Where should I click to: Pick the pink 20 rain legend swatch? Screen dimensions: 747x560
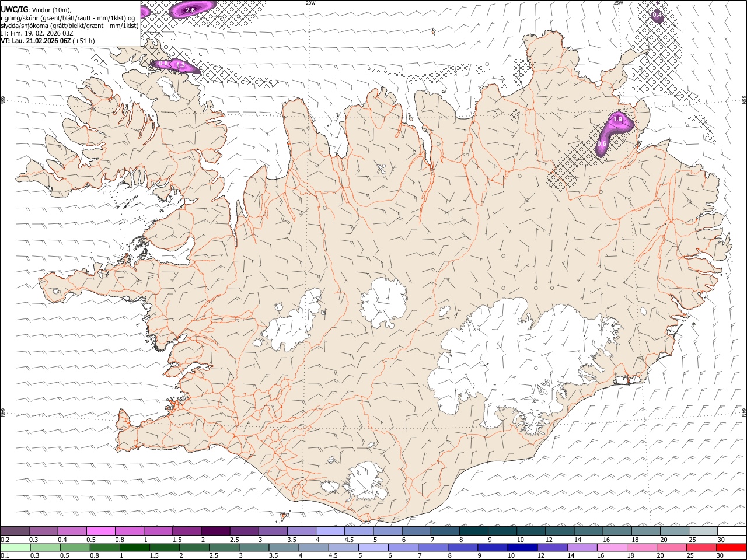pyautogui.click(x=671, y=548)
